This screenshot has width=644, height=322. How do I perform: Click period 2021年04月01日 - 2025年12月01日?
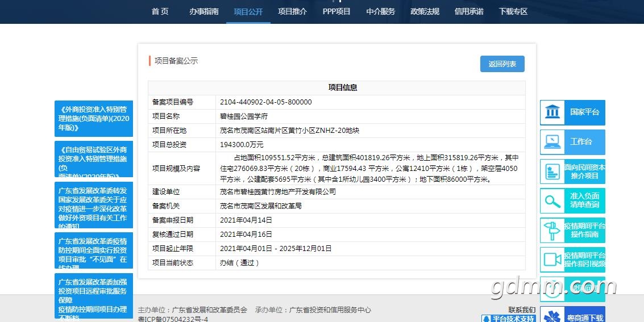pyautogui.click(x=276, y=249)
